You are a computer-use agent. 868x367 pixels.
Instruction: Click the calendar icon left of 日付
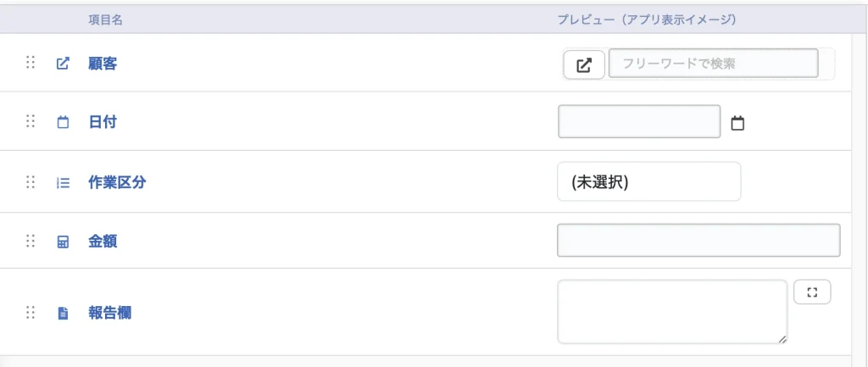pyautogui.click(x=62, y=122)
